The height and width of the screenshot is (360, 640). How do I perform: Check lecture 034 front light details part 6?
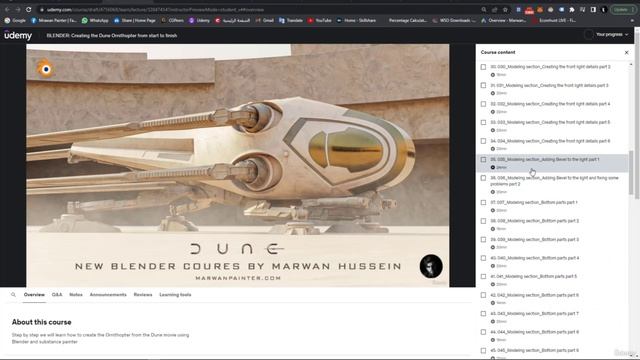(483, 141)
